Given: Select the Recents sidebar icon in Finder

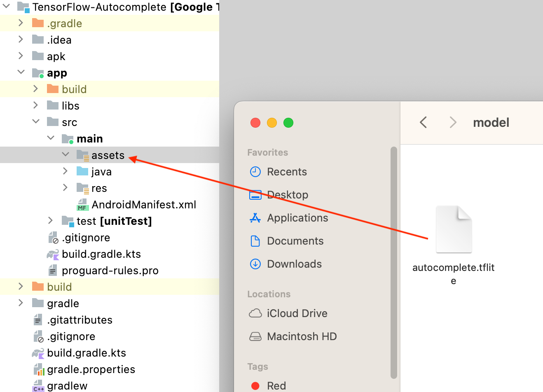Looking at the screenshot, I should tap(255, 172).
